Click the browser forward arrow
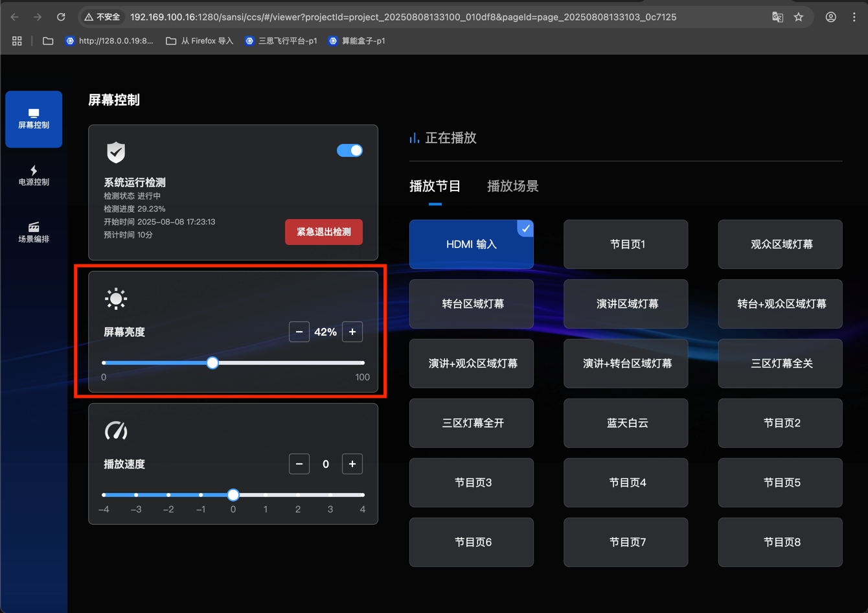This screenshot has height=613, width=868. [38, 17]
